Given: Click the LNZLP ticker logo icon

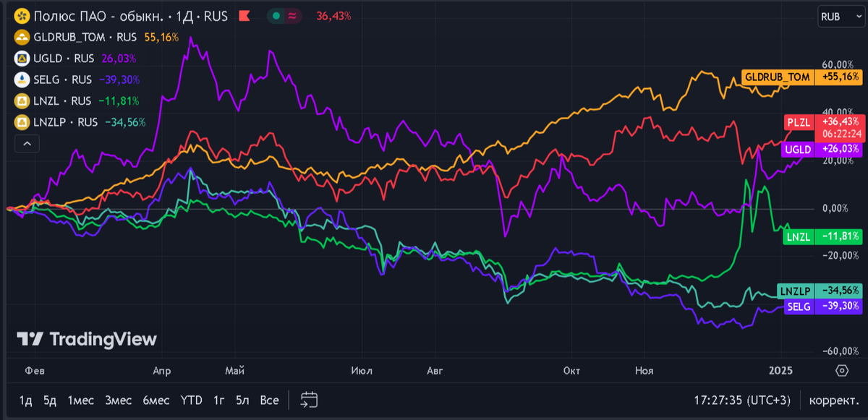Looking at the screenshot, I should pos(22,122).
